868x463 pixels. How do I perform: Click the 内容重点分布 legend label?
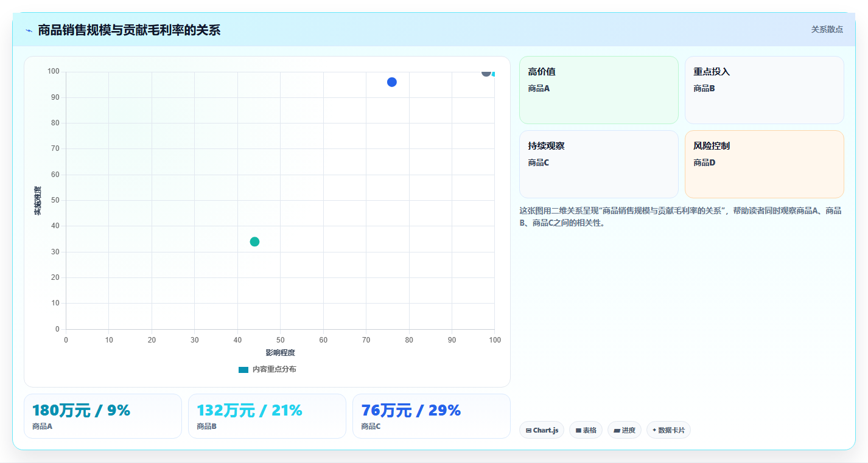(275, 369)
